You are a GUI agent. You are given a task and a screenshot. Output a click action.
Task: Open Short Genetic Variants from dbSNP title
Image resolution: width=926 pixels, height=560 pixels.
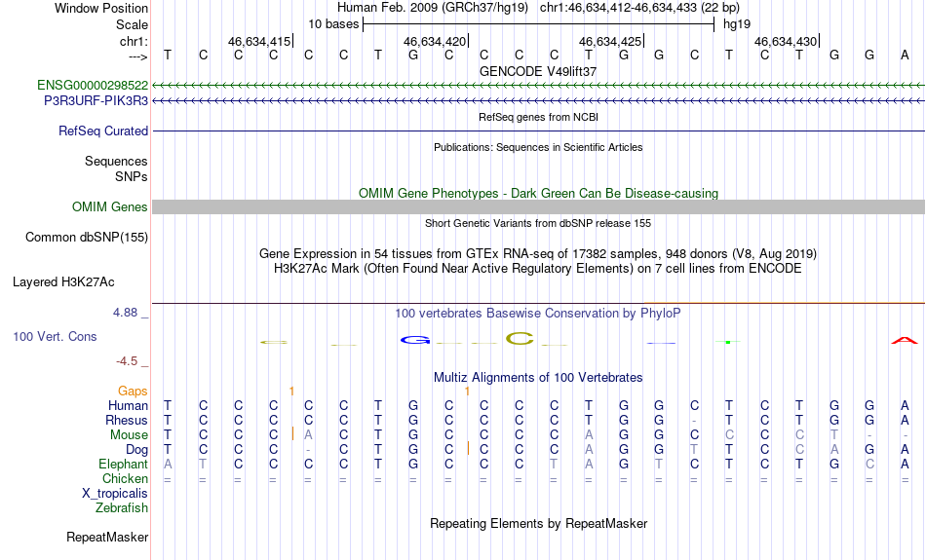538,223
